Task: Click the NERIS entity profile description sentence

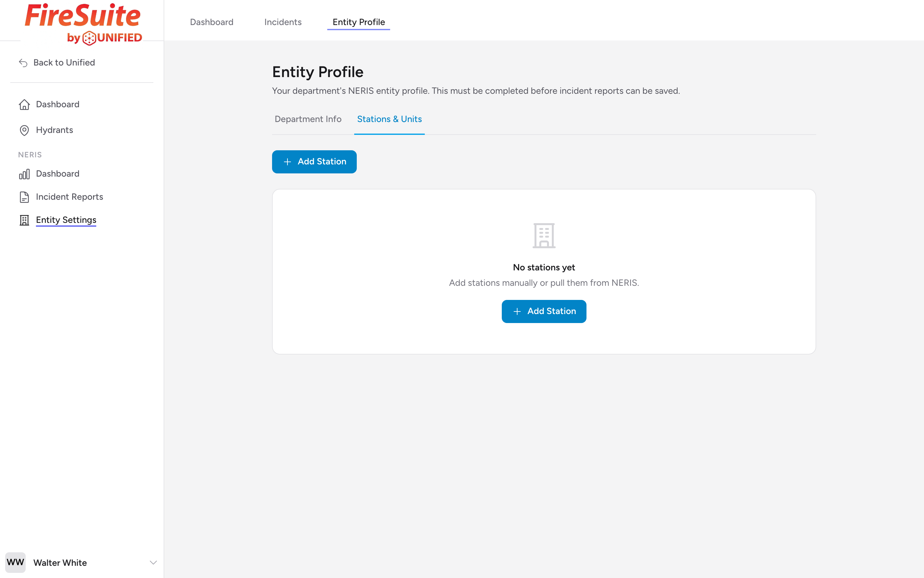Action: [x=476, y=91]
